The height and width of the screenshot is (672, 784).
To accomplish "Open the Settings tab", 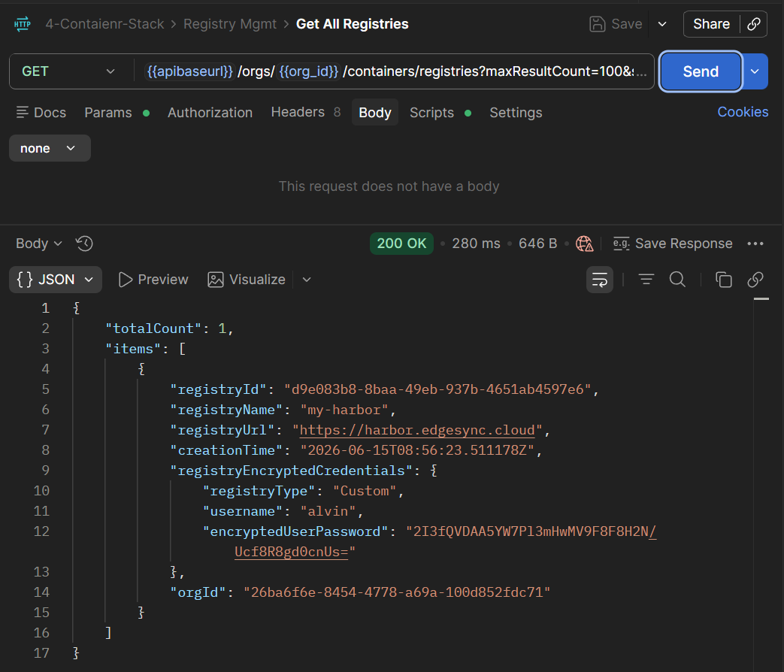I will tap(516, 113).
